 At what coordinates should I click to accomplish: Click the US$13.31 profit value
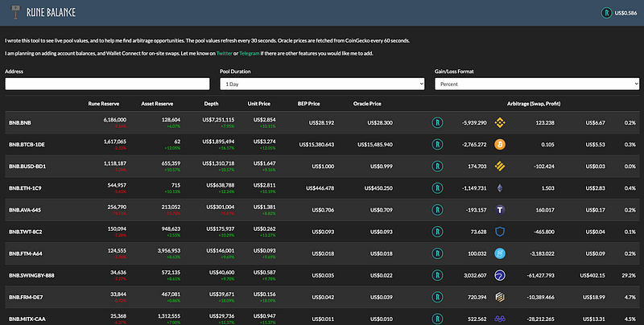pos(593,319)
